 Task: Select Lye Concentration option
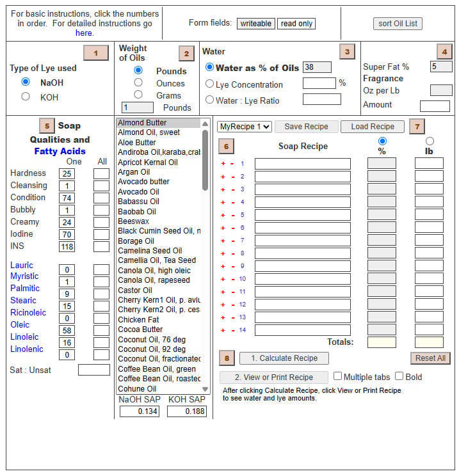209,83
